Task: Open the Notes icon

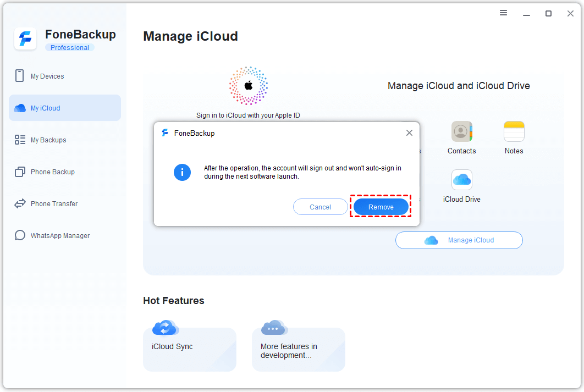Action: pyautogui.click(x=514, y=132)
